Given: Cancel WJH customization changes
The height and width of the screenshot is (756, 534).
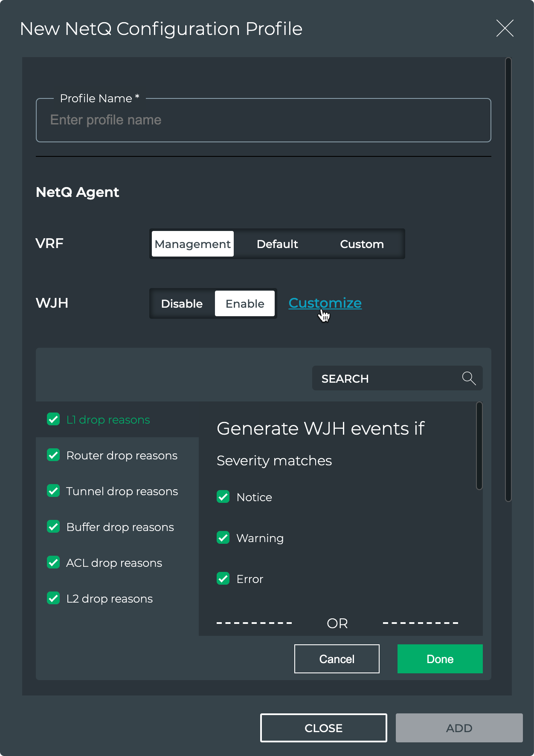Looking at the screenshot, I should (x=337, y=659).
